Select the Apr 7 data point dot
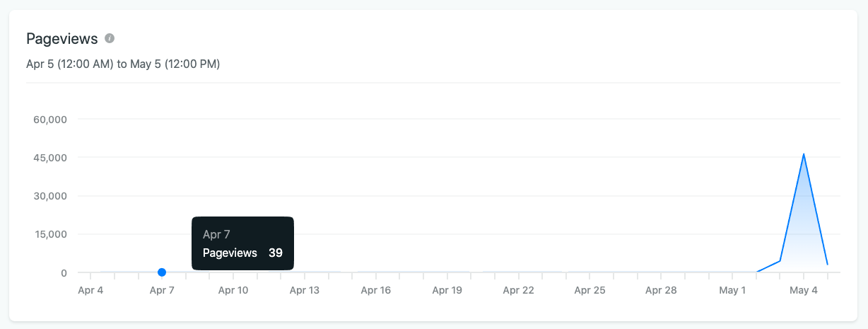This screenshot has height=329, width=868. tap(162, 272)
